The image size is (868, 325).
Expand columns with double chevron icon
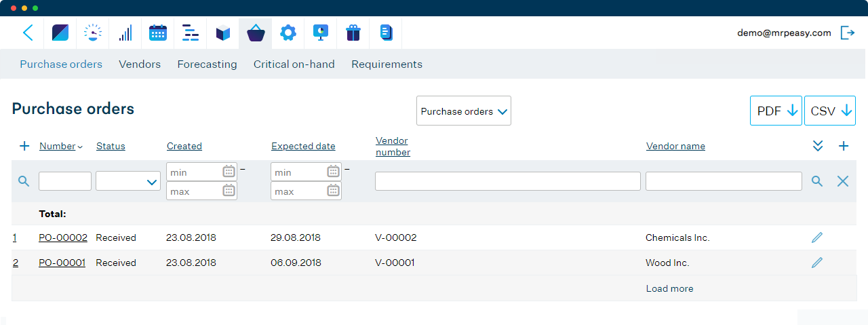click(818, 146)
